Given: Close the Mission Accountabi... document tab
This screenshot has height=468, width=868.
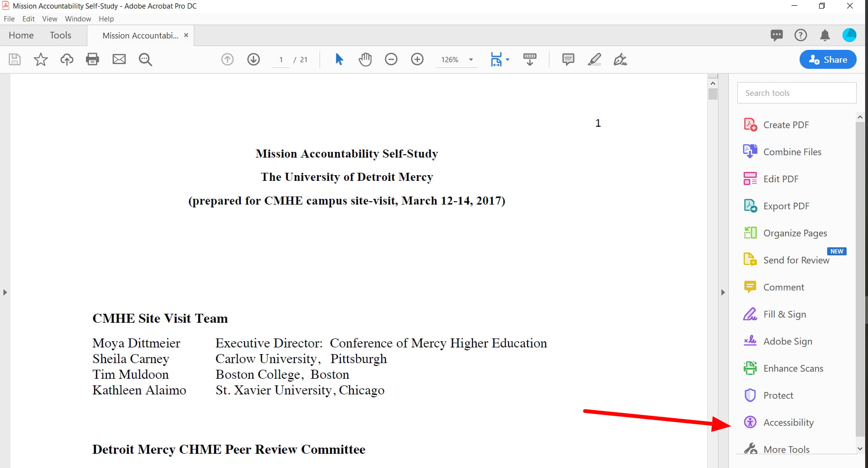Looking at the screenshot, I should [x=186, y=35].
